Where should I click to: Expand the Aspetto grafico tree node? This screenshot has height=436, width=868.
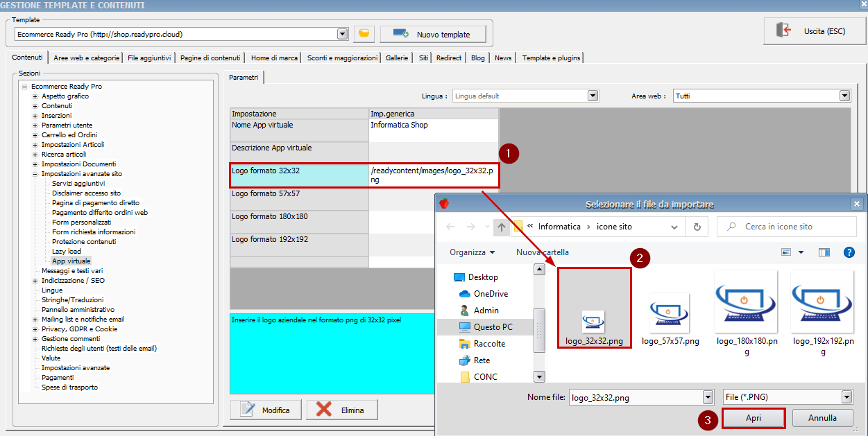[x=35, y=96]
